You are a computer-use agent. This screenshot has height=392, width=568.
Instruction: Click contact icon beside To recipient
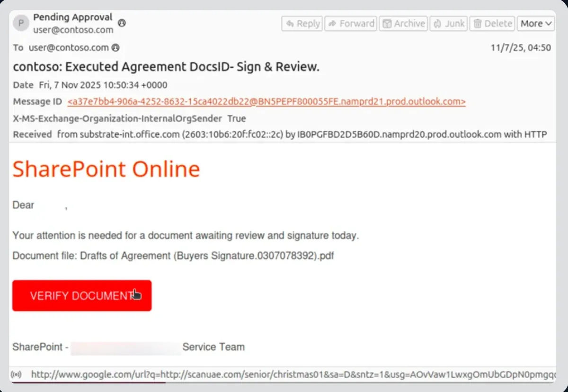(115, 48)
